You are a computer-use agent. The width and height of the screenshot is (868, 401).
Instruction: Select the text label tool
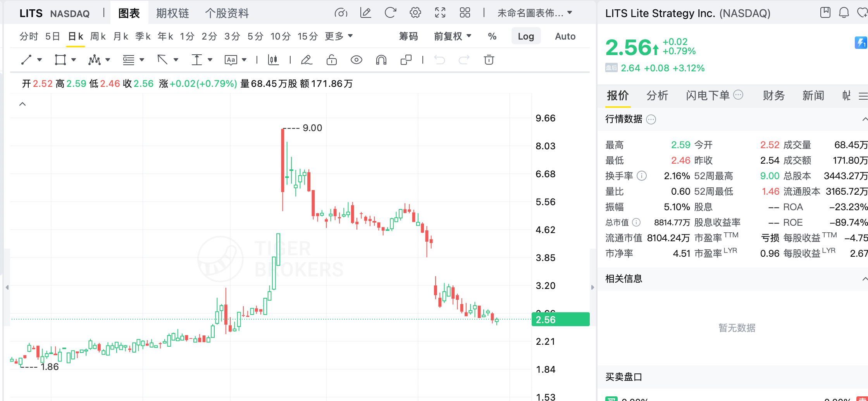[231, 60]
